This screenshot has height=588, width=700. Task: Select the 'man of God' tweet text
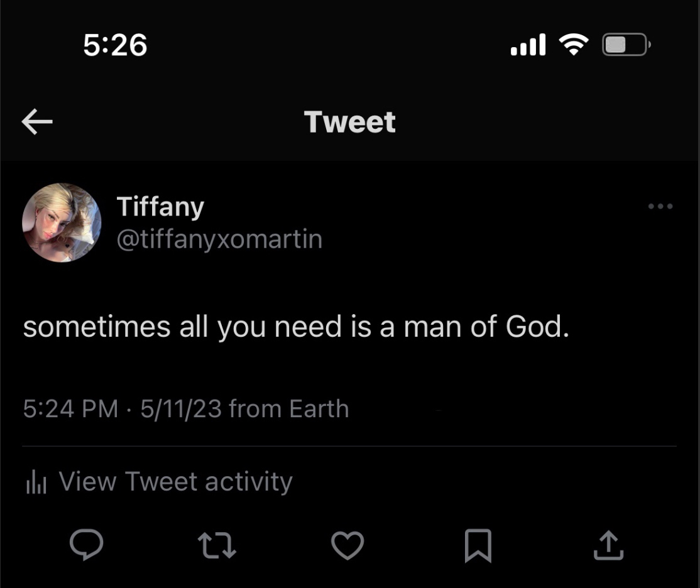(x=296, y=327)
